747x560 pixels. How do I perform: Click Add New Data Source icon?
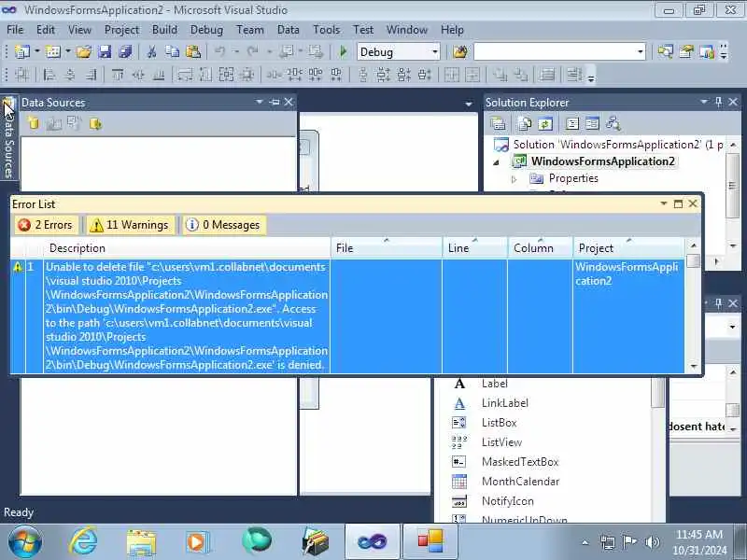(34, 124)
